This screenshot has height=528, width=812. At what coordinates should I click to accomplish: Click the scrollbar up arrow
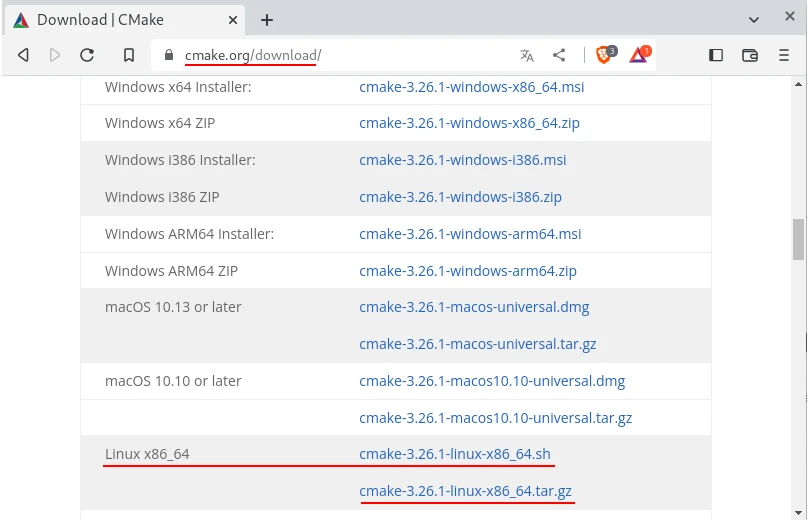click(x=798, y=84)
